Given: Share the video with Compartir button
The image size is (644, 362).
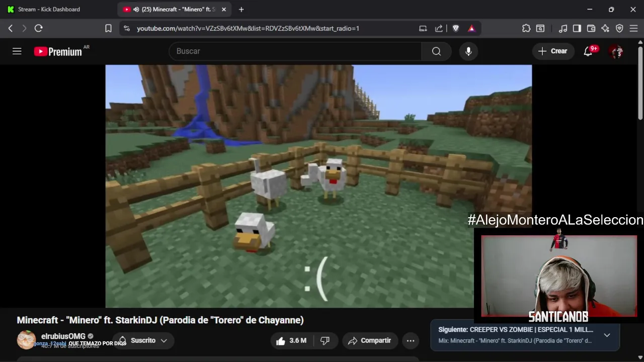Looking at the screenshot, I should click(x=370, y=341).
